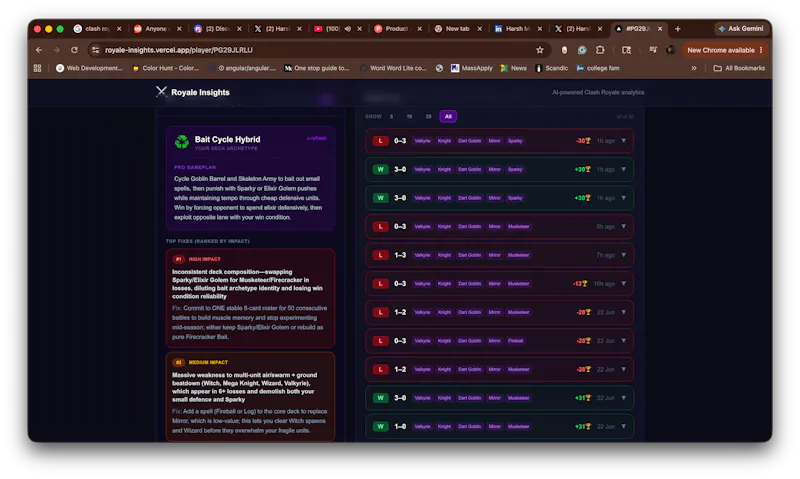The height and width of the screenshot is (479, 800).
Task: Open the Chrome profile avatar
Action: tap(671, 50)
